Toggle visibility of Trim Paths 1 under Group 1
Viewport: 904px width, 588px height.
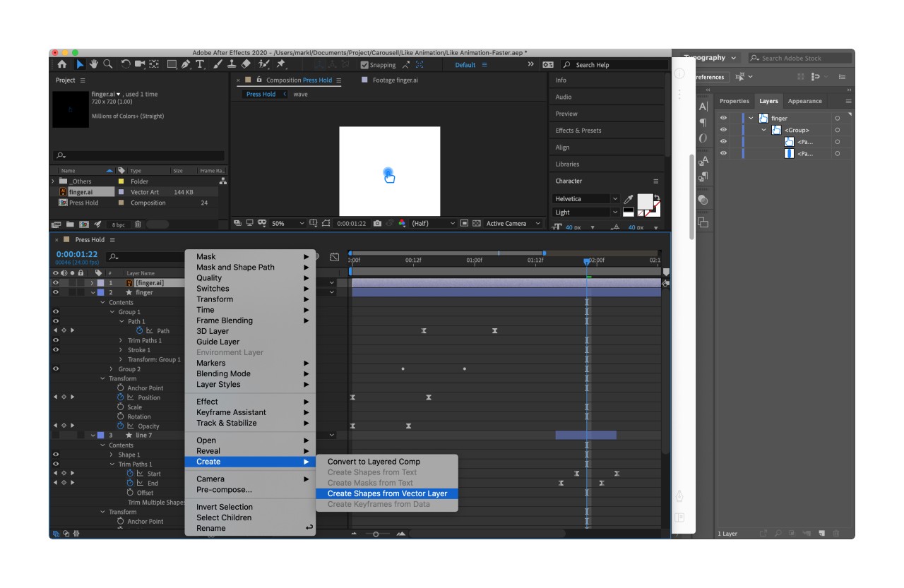tap(56, 340)
